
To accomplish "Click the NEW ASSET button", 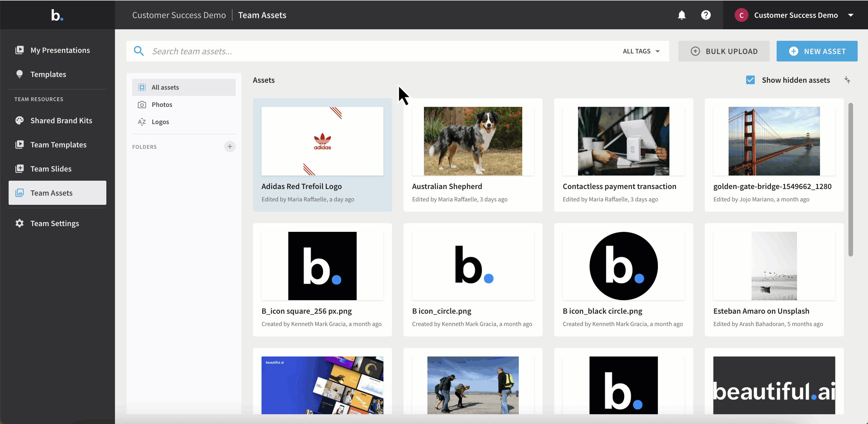I will point(817,51).
